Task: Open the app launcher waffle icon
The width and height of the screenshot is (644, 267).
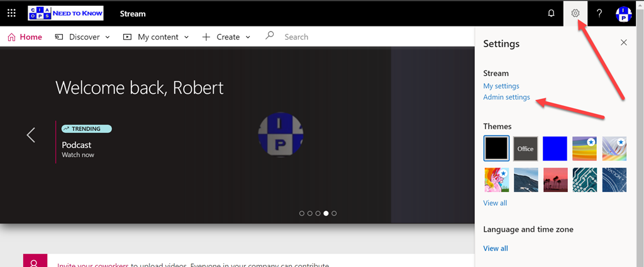Action: [11, 13]
